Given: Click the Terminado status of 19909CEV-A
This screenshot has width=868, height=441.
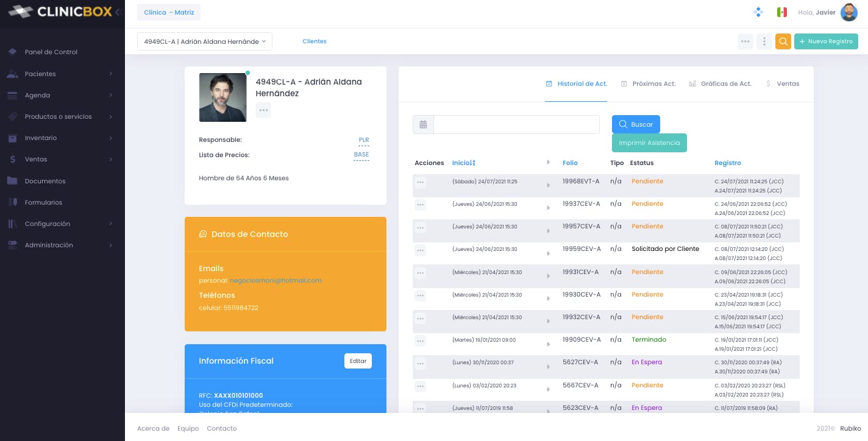Looking at the screenshot, I should coord(649,339).
